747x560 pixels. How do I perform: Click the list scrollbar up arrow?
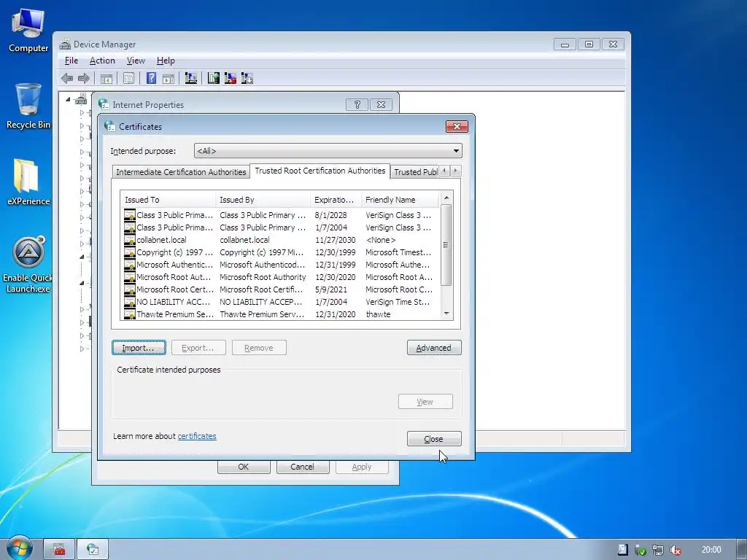[x=446, y=198]
